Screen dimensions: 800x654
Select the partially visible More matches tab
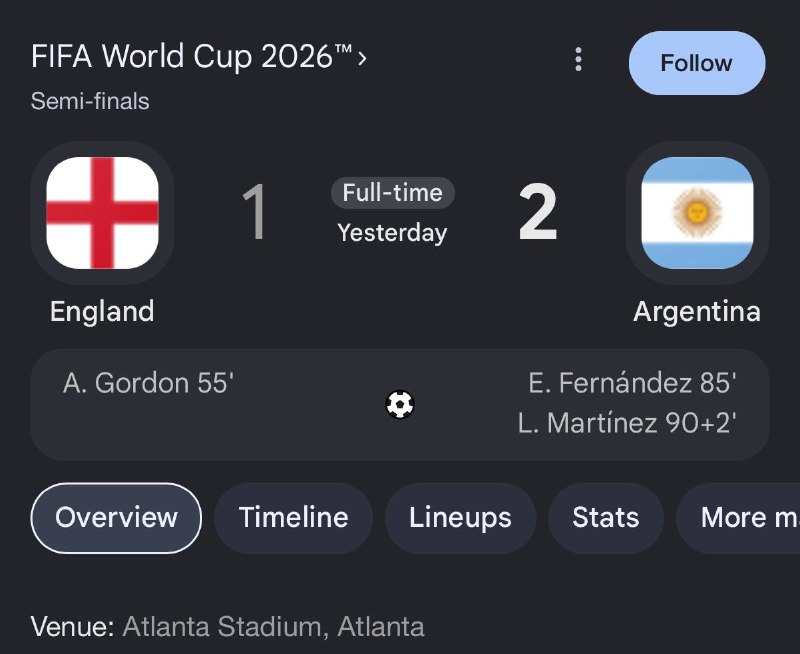coord(738,518)
